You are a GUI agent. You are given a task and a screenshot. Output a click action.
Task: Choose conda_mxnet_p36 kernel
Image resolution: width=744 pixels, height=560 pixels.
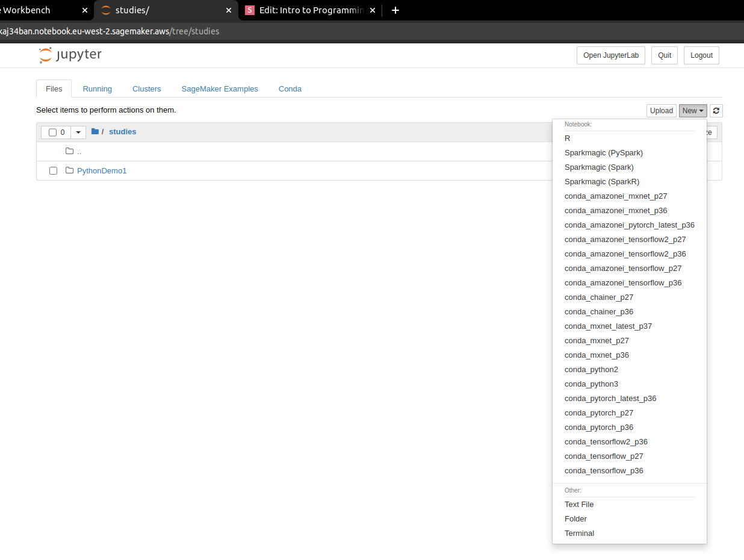pyautogui.click(x=630, y=355)
